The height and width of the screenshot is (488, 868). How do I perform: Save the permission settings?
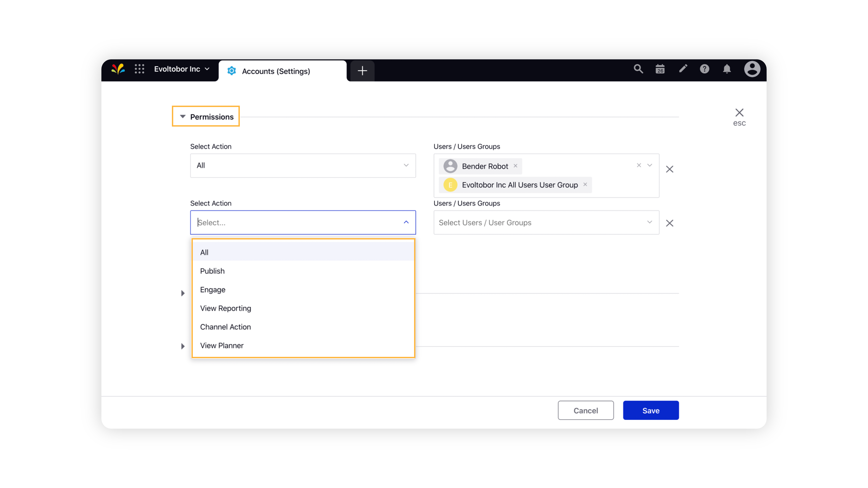point(651,411)
